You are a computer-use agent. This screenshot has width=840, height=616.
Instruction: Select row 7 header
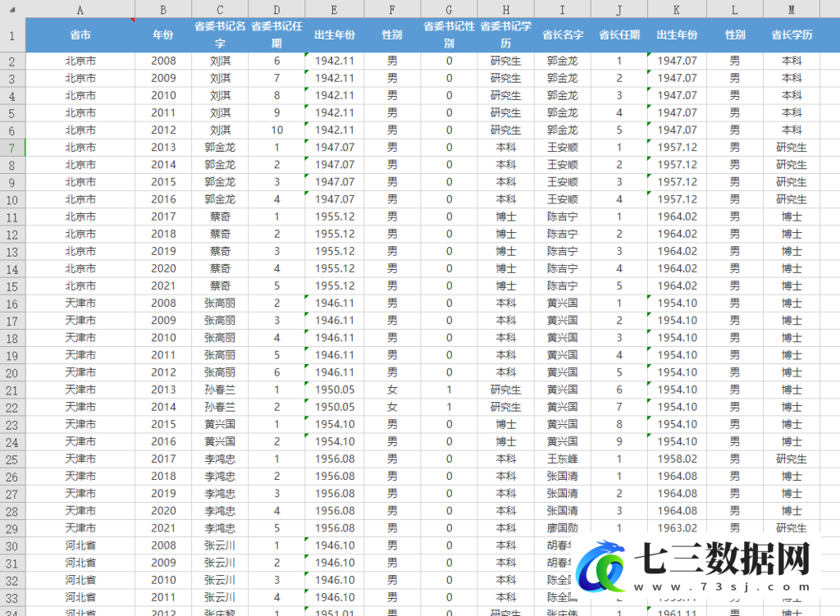point(12,148)
